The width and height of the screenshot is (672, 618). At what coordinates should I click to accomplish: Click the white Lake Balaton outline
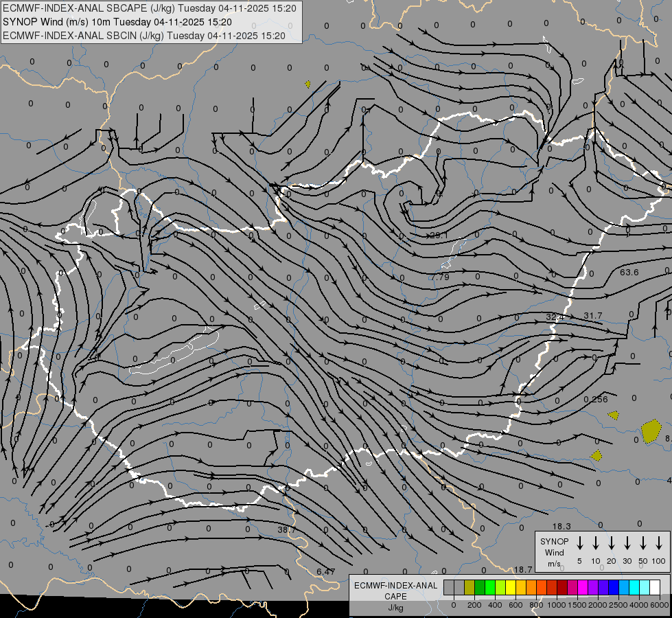174,350
